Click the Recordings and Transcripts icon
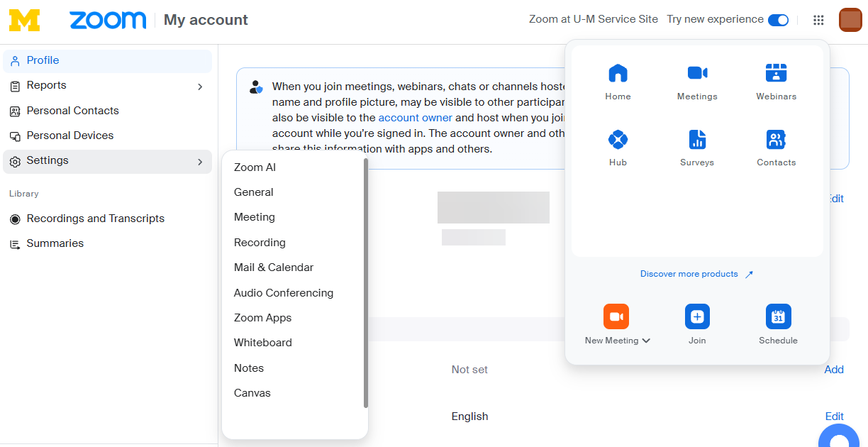The height and width of the screenshot is (447, 868). (15, 219)
